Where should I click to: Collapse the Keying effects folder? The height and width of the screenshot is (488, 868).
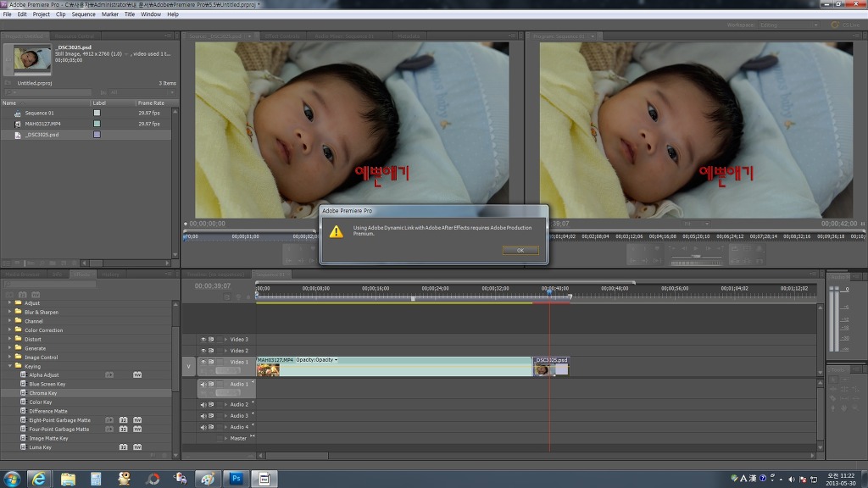coord(10,366)
